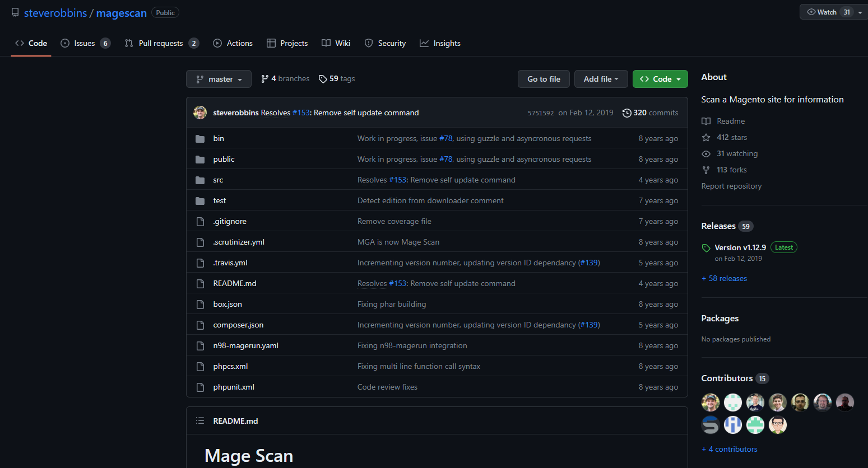
Task: Open the Issues tab
Action: 85,43
